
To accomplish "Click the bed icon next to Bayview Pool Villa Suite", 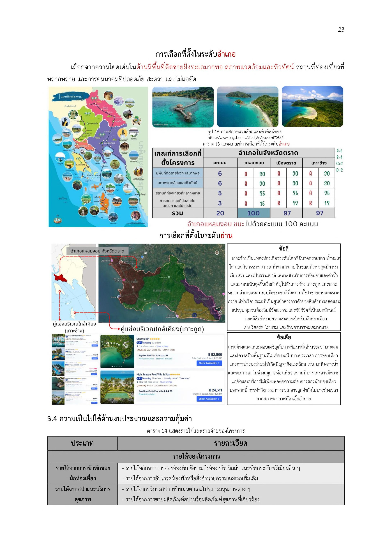I will [x=167, y=356].
